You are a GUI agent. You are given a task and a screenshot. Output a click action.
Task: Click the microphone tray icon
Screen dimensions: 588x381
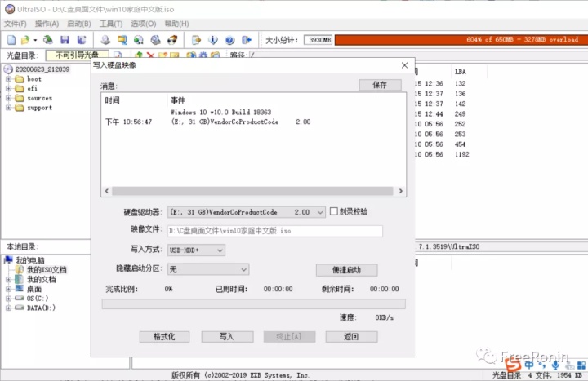click(555, 365)
